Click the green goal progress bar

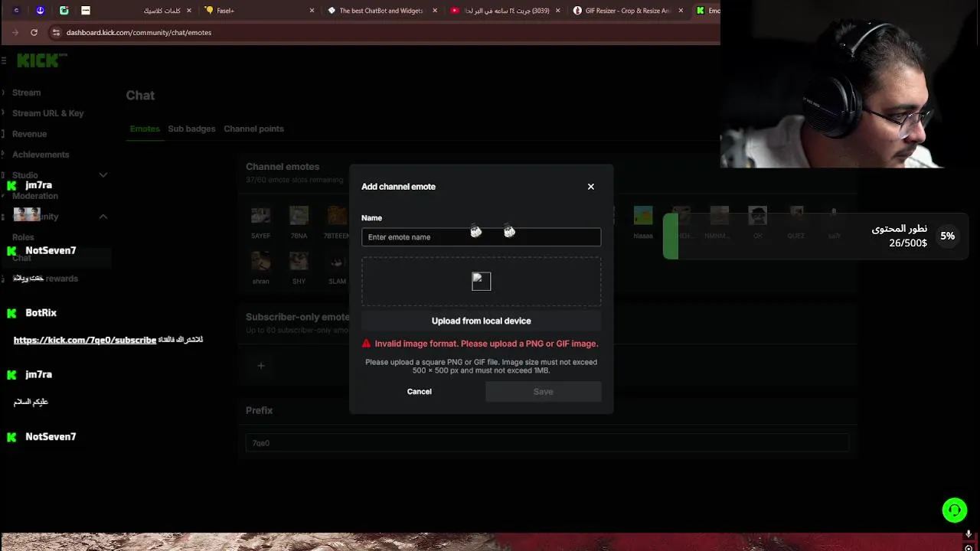pos(671,236)
